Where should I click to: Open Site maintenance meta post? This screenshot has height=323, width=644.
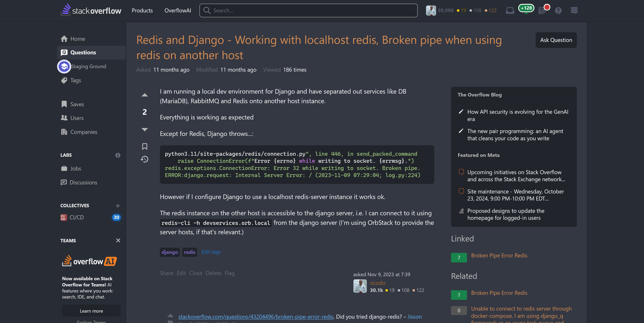click(515, 195)
